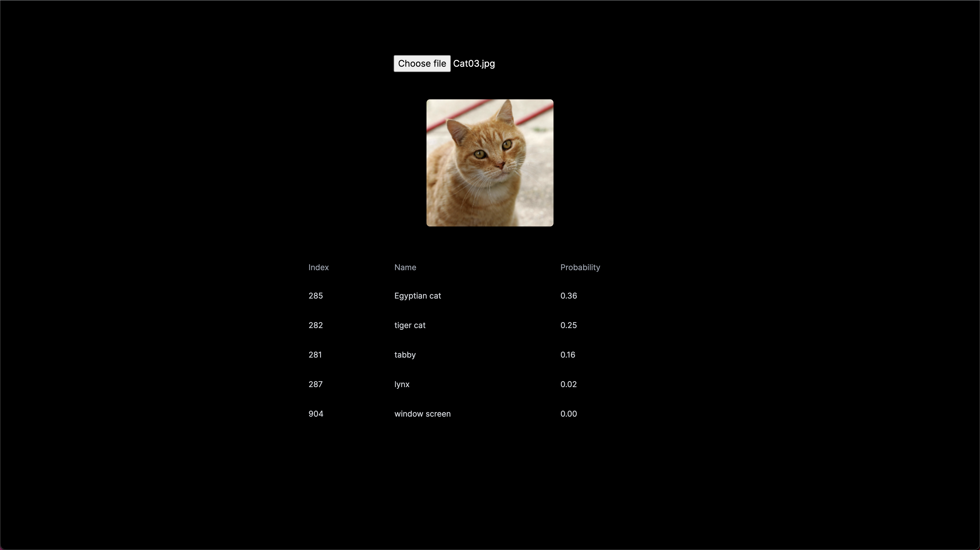Click index value 904
Image resolution: width=980 pixels, height=550 pixels.
pos(316,414)
